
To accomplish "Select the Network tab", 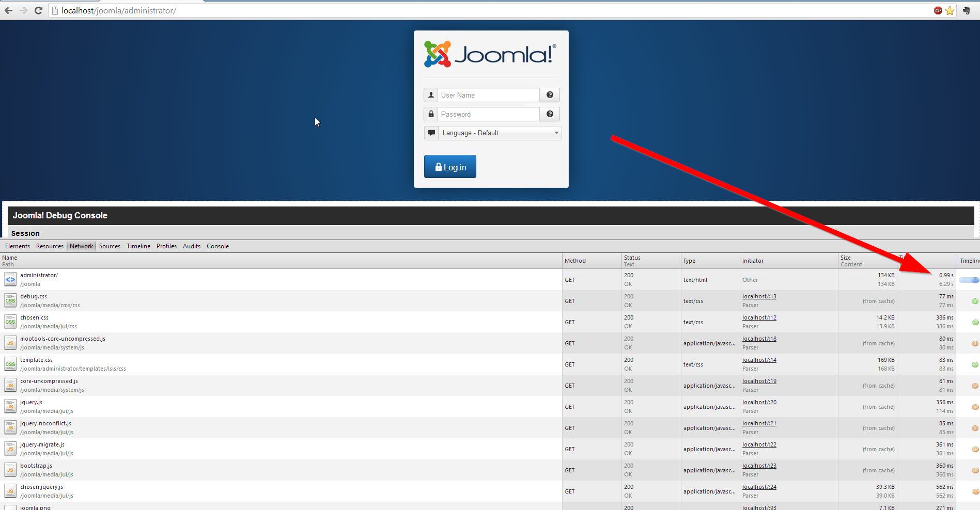I will point(82,246).
